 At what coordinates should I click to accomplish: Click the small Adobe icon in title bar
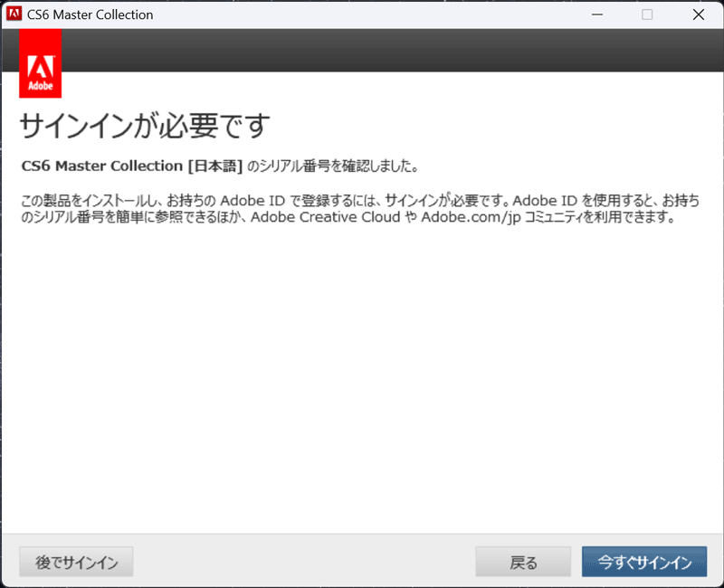point(14,14)
